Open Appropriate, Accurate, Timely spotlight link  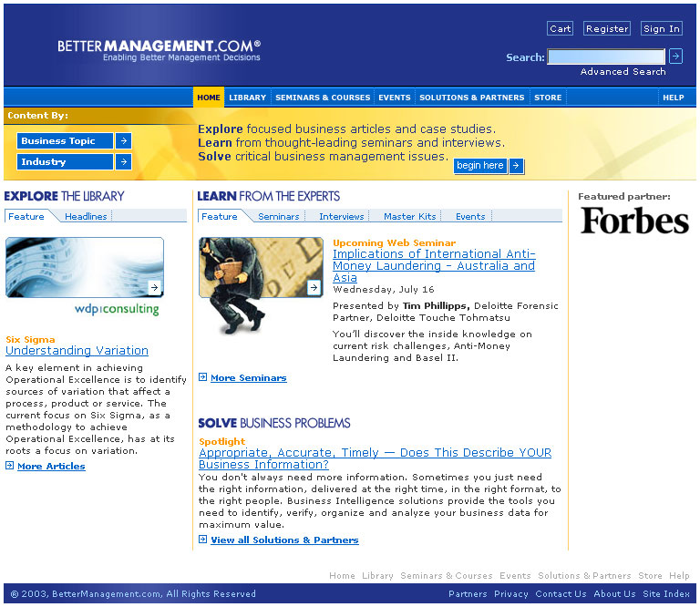tap(375, 458)
